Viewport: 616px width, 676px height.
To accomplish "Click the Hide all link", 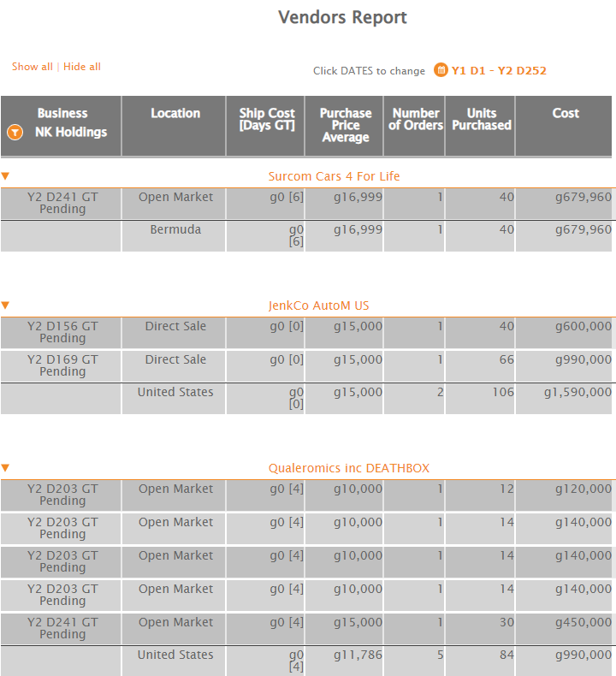I will coord(82,67).
